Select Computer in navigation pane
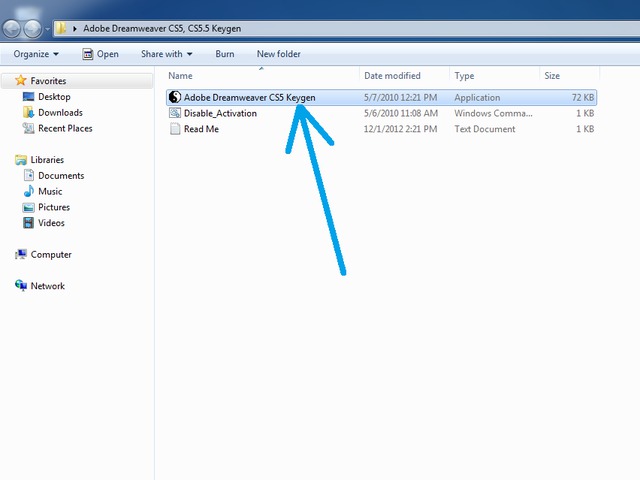This screenshot has height=480, width=640. pos(51,255)
